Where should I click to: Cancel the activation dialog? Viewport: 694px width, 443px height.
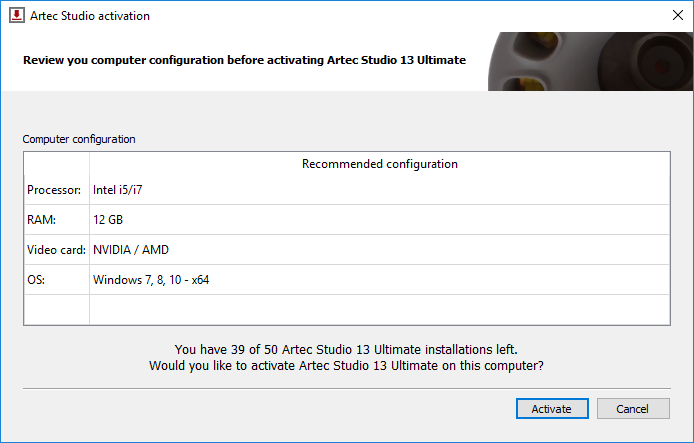[x=633, y=408]
